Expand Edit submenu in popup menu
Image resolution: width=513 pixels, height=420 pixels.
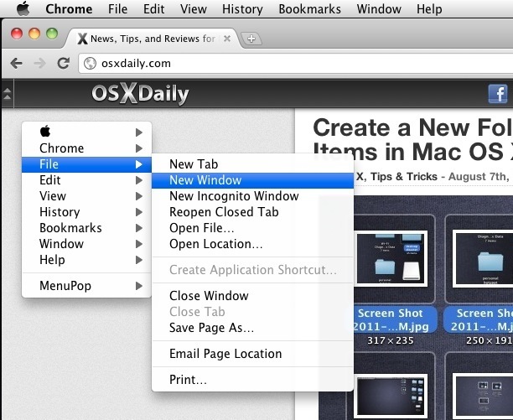(86, 180)
